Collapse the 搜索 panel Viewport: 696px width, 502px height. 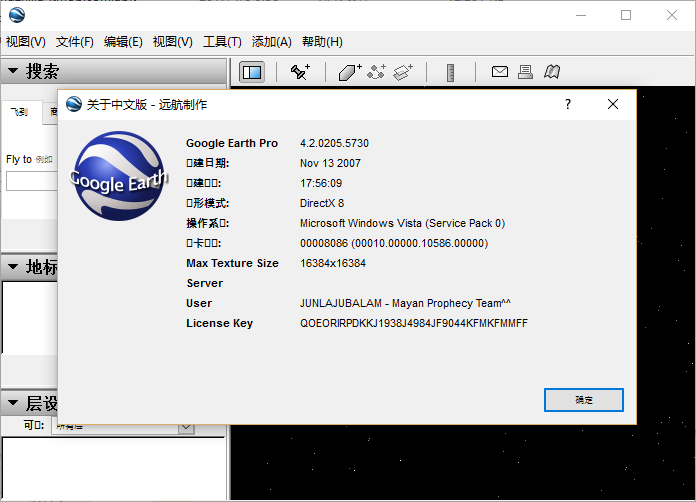tap(13, 71)
